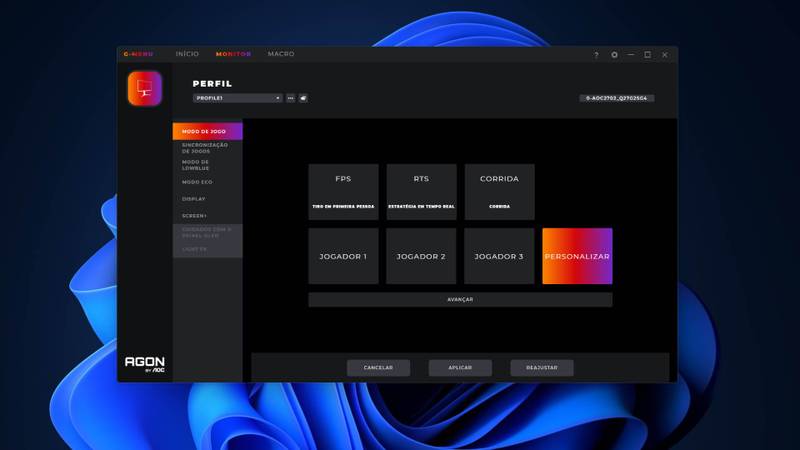Image resolution: width=800 pixels, height=450 pixels.
Task: Click the AGON by AOC logo
Action: (x=145, y=364)
